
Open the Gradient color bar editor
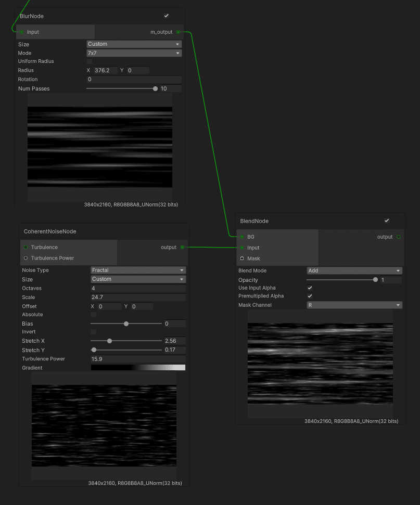138,368
